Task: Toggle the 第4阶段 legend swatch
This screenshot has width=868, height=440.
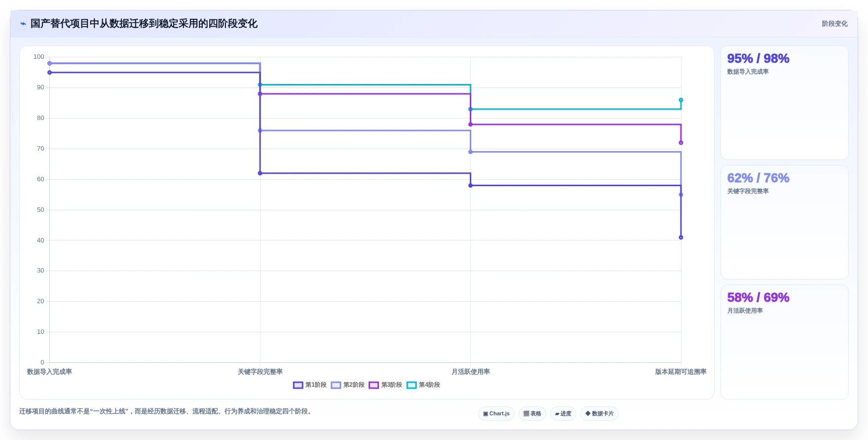Action: [x=412, y=385]
